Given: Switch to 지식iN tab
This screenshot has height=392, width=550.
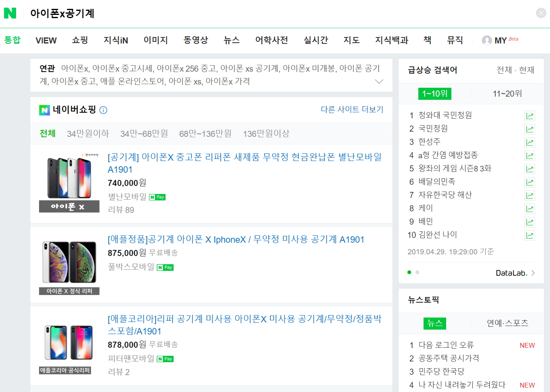Looking at the screenshot, I should pos(116,40).
